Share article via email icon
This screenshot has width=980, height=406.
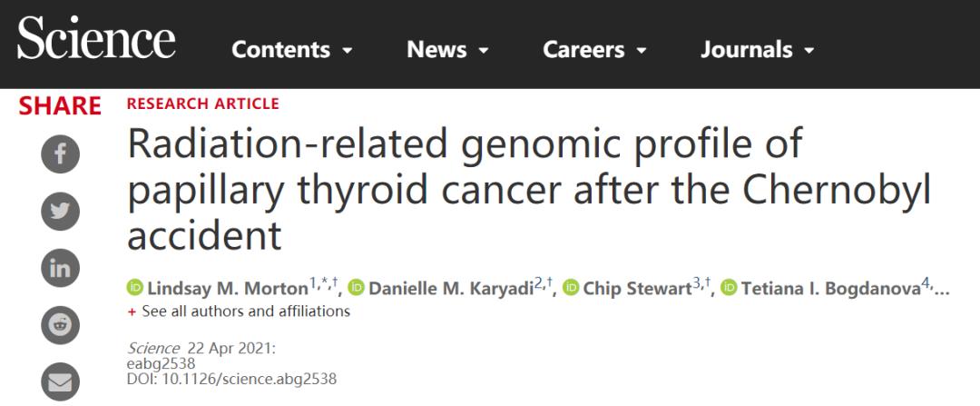[62, 382]
